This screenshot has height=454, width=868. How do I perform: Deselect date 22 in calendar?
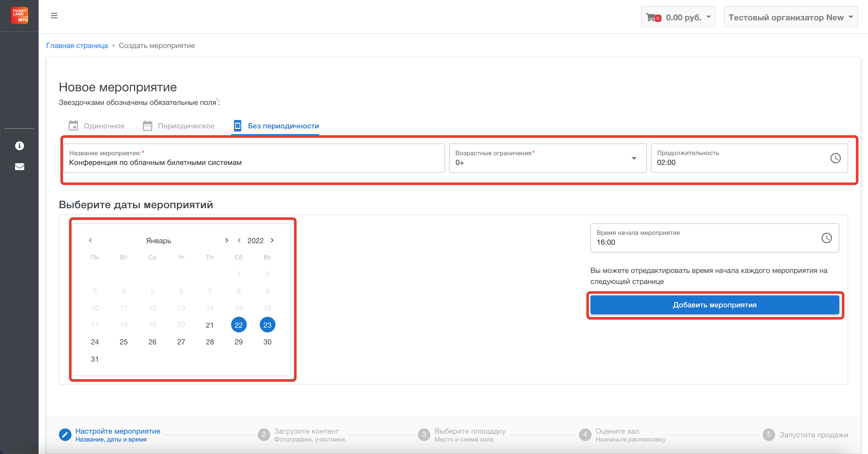coord(239,325)
